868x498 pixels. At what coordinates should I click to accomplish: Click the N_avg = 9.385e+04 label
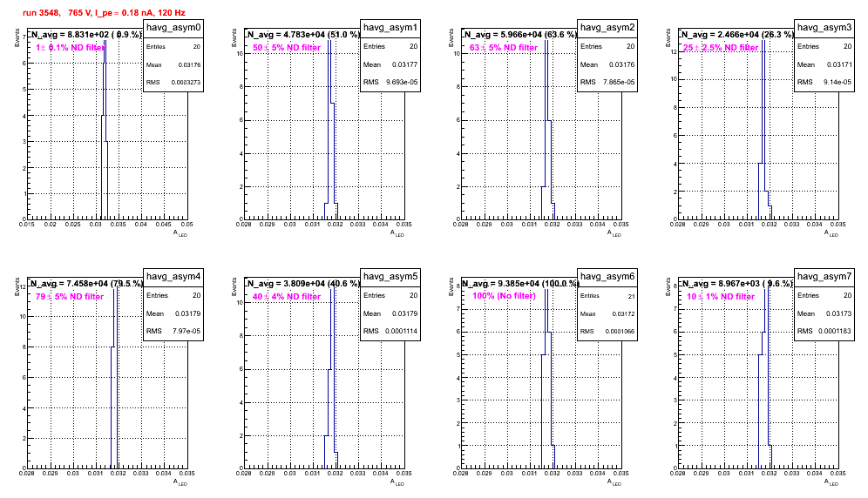click(x=520, y=283)
